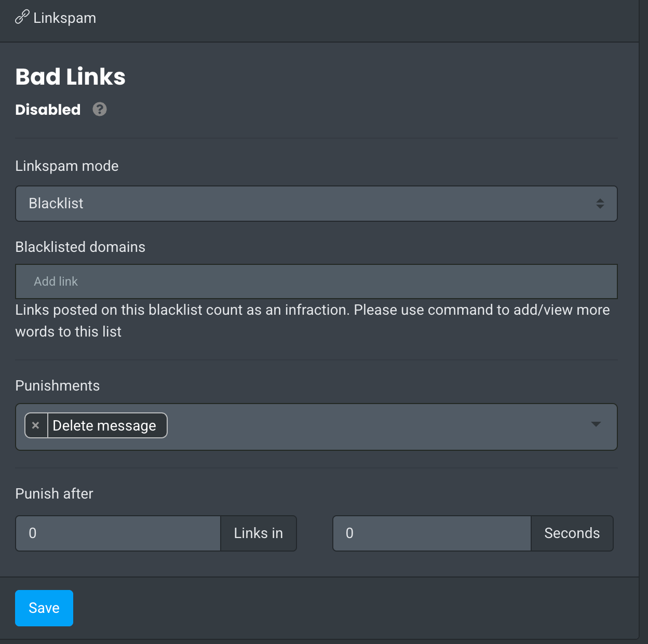
Task: Click the Bad Links heading
Action: coord(71,77)
